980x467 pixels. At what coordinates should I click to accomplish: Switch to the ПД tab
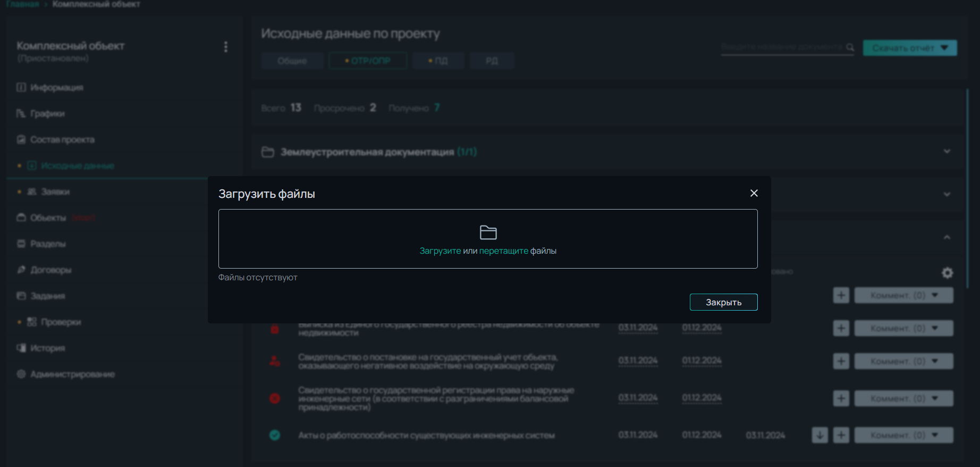coord(438,61)
